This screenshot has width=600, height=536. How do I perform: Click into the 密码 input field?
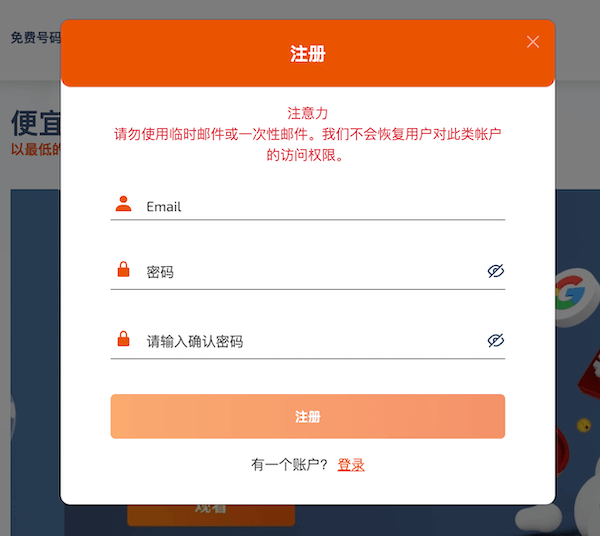[310, 272]
